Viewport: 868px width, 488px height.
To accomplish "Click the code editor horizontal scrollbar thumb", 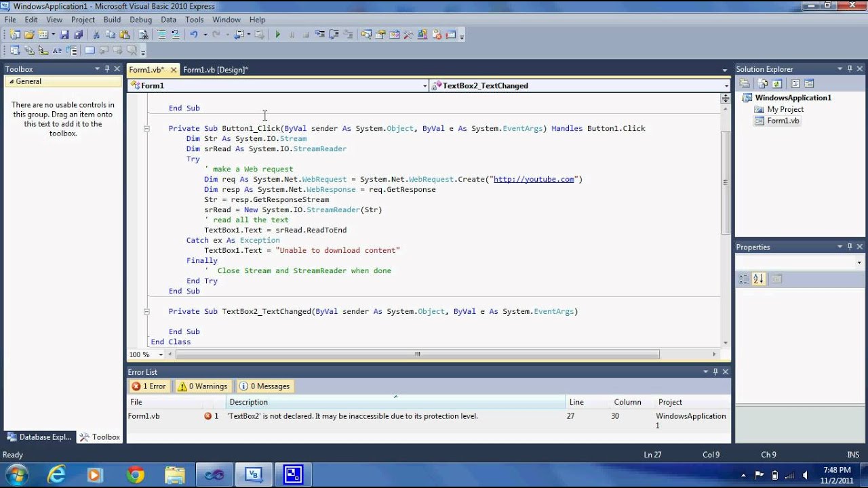I will [x=417, y=354].
